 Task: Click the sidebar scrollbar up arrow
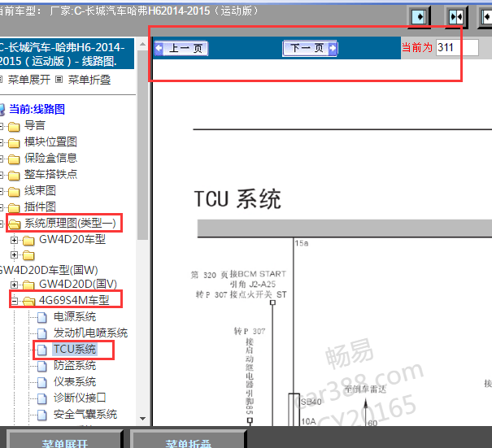pos(143,44)
